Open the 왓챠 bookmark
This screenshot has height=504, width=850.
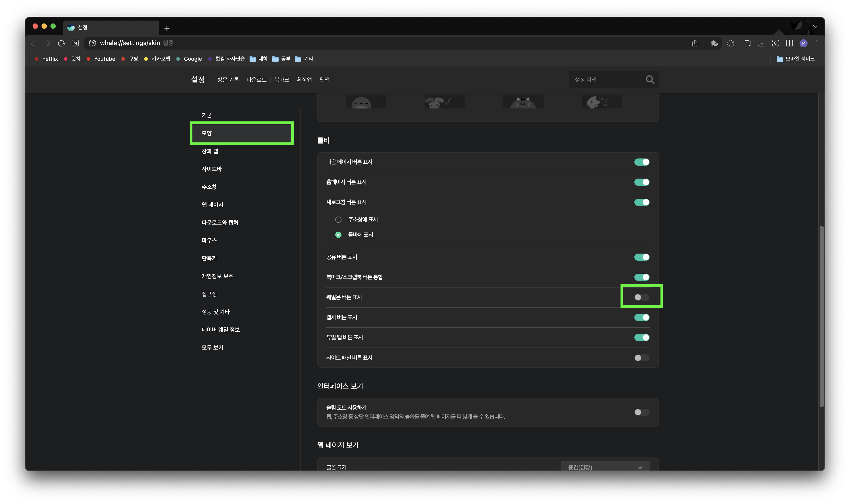(x=72, y=59)
